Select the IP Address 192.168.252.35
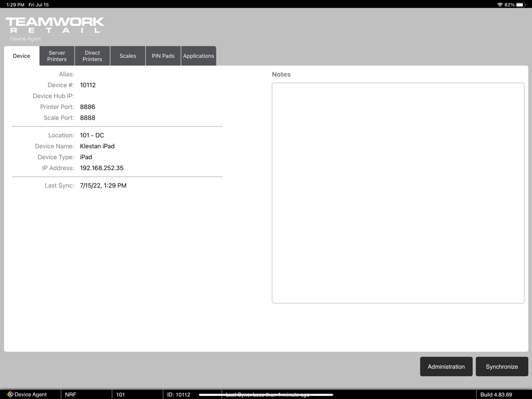Screen dimensions: 532x399 coord(102,168)
